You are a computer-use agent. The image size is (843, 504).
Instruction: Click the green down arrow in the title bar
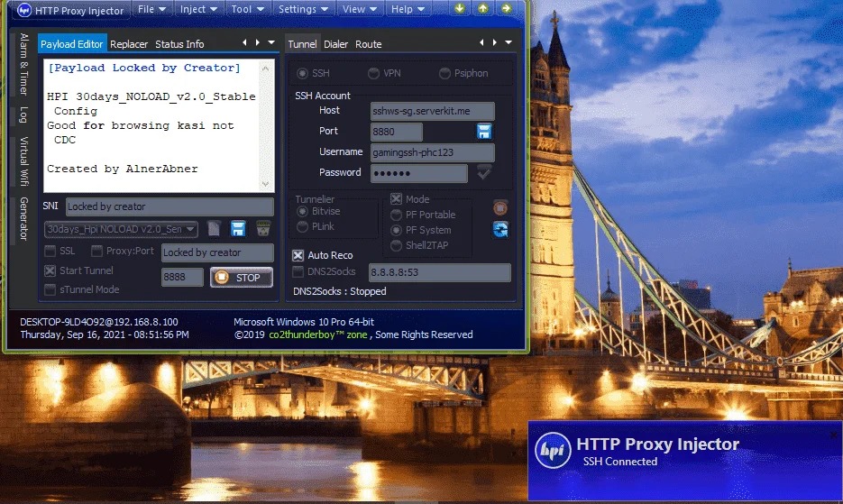pyautogui.click(x=459, y=9)
